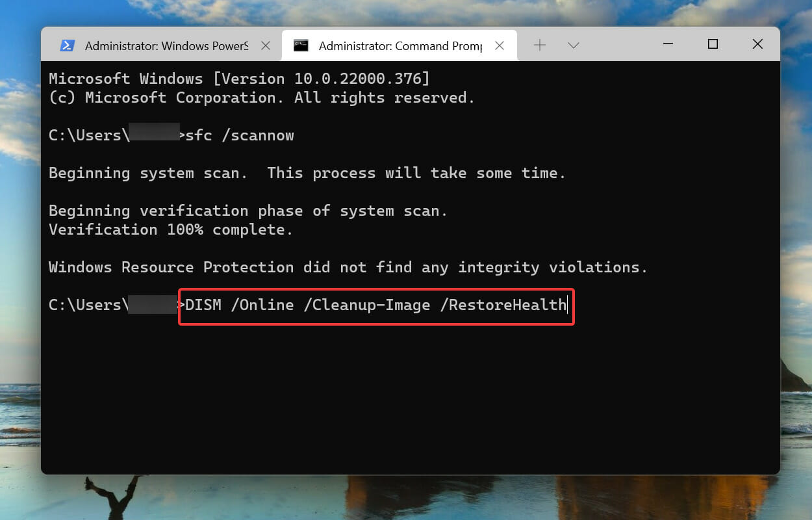Click 'Beginning system scan.' output line

[x=307, y=173]
